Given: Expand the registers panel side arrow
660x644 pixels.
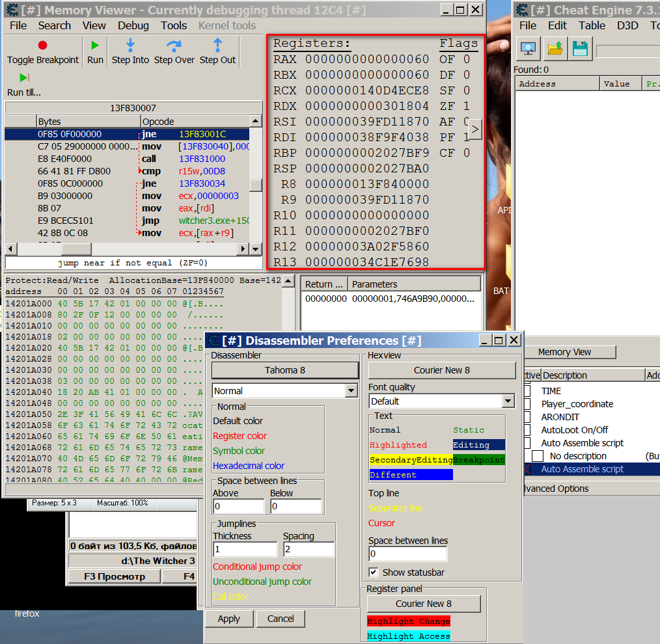Looking at the screenshot, I should pyautogui.click(x=475, y=129).
